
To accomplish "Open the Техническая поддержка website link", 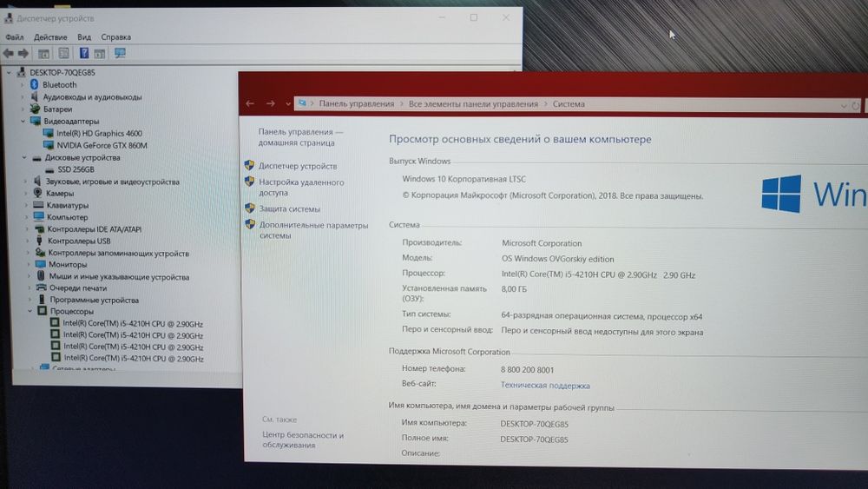I will (x=545, y=386).
